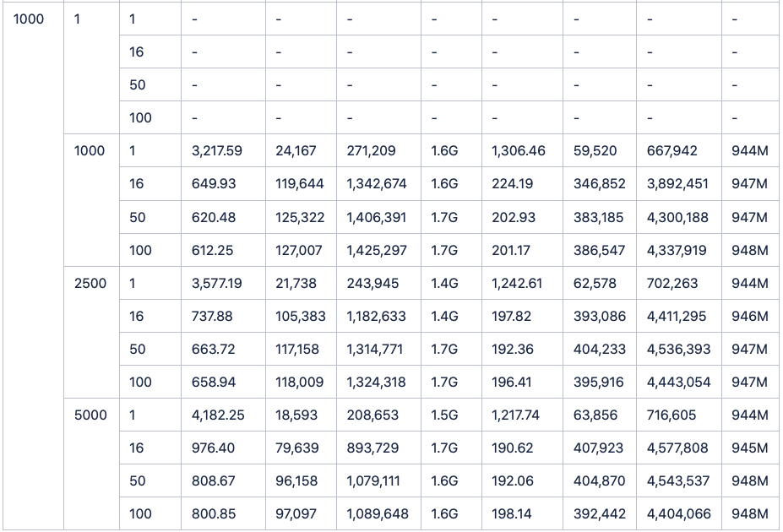The width and height of the screenshot is (783, 532).
Task: Select the 118,009 value cell
Action: click(299, 383)
